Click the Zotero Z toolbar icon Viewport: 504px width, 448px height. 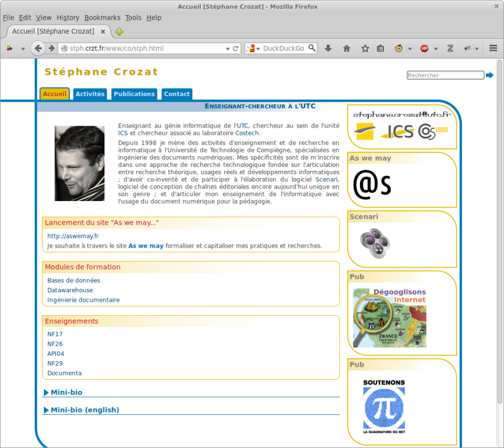[x=450, y=49]
